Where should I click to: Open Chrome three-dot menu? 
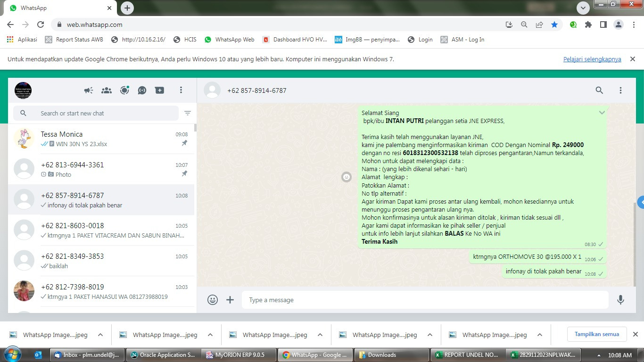(x=633, y=25)
